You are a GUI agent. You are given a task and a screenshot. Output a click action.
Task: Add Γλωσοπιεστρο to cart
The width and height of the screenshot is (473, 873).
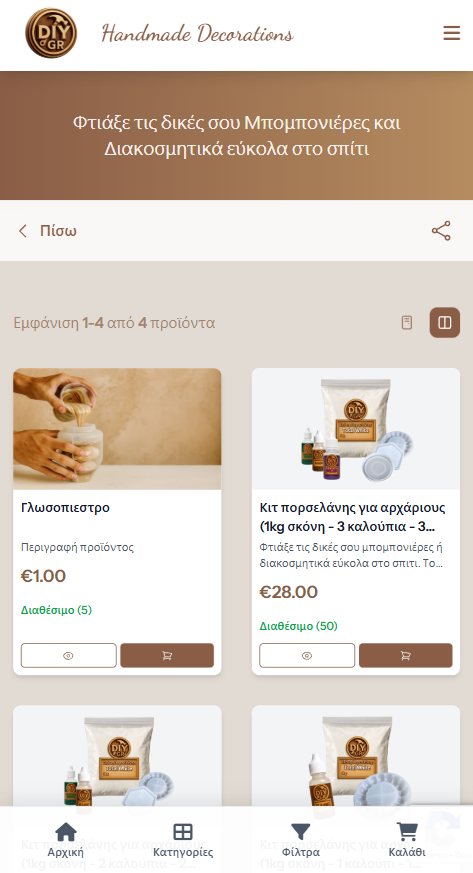click(167, 655)
